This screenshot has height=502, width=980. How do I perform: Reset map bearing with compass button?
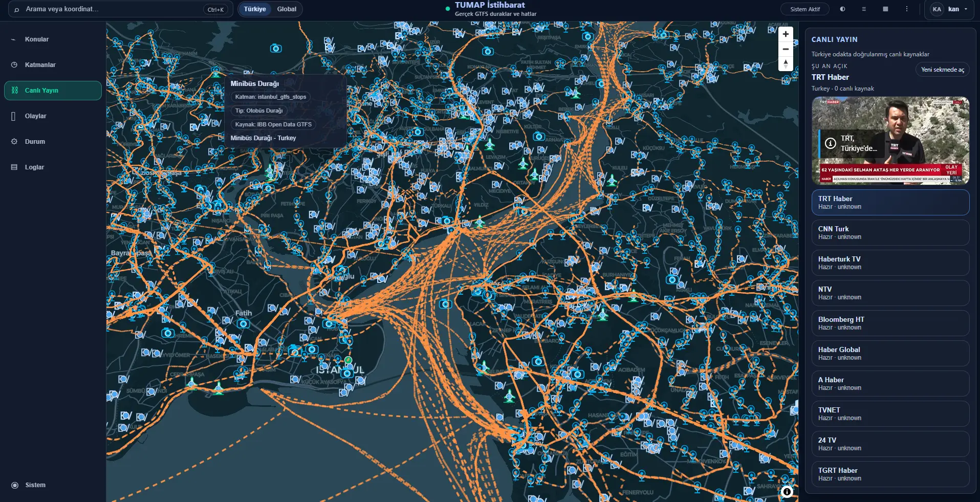tap(786, 64)
